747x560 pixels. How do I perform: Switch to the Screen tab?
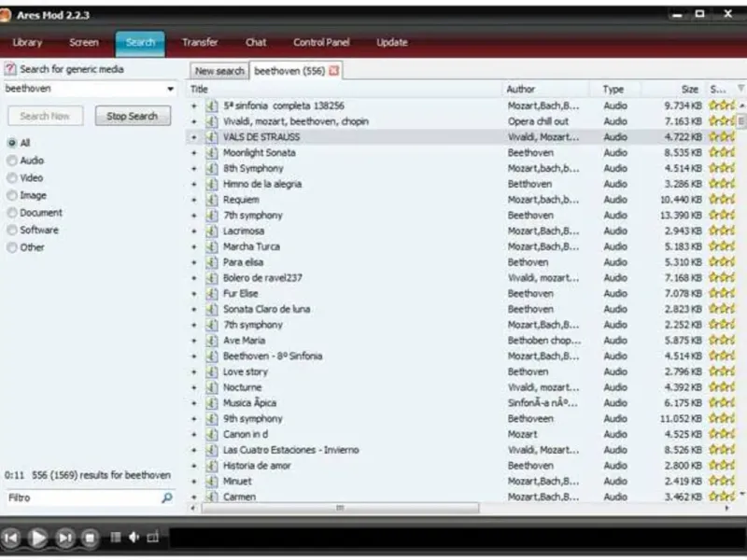coord(84,42)
